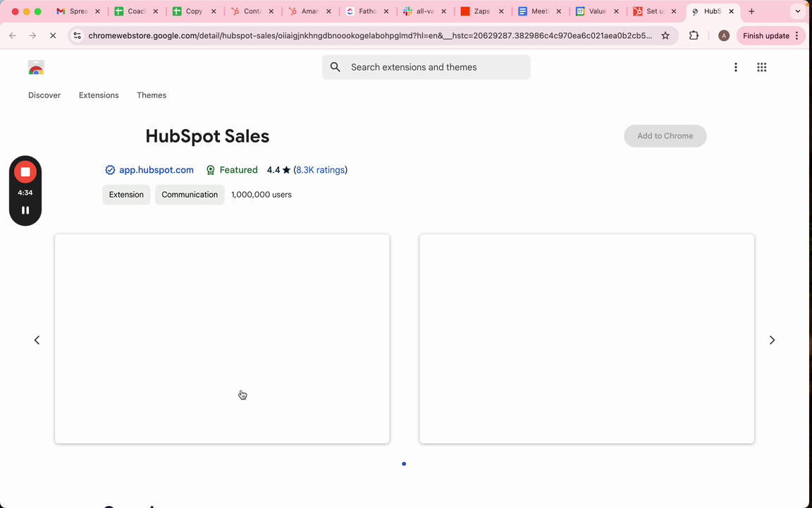Switch to the HubSpot Conta tab

coord(252,11)
